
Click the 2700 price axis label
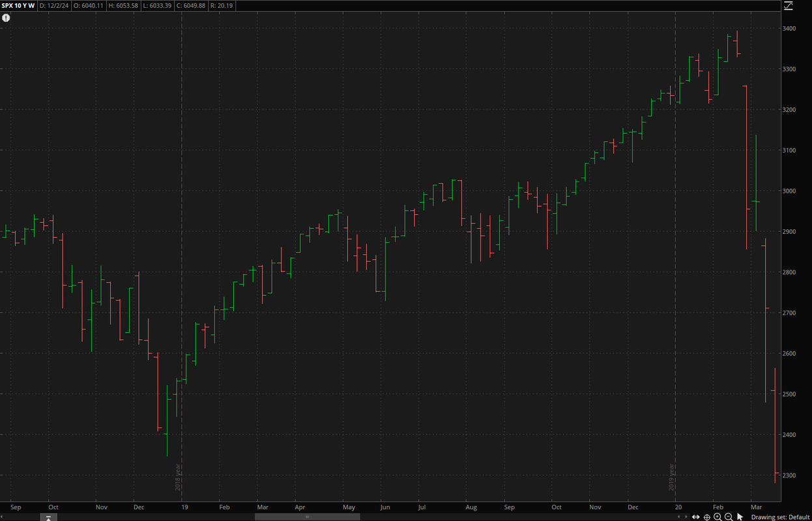tap(789, 313)
